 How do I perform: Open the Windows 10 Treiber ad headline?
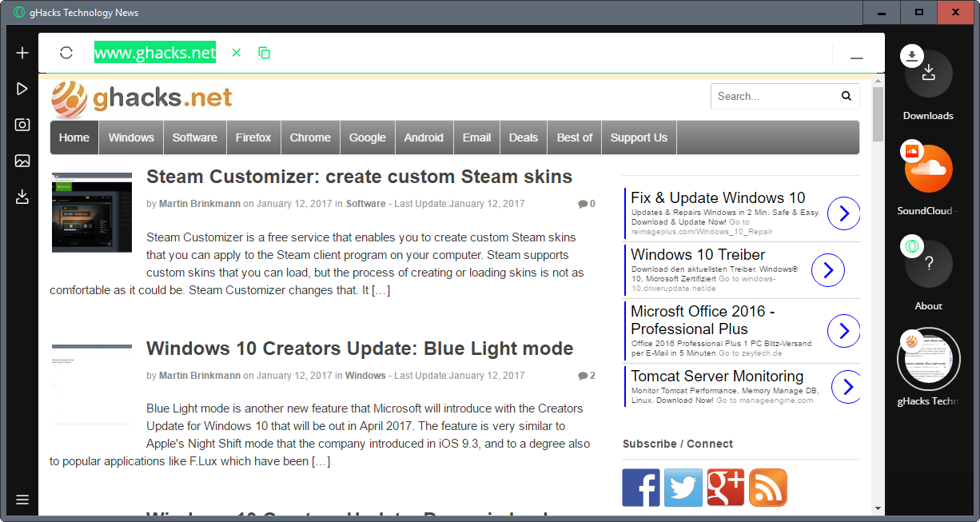[698, 254]
